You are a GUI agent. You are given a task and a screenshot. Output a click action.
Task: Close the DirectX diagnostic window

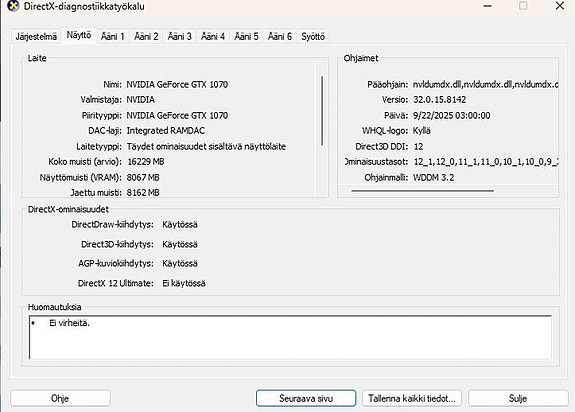pyautogui.click(x=560, y=6)
